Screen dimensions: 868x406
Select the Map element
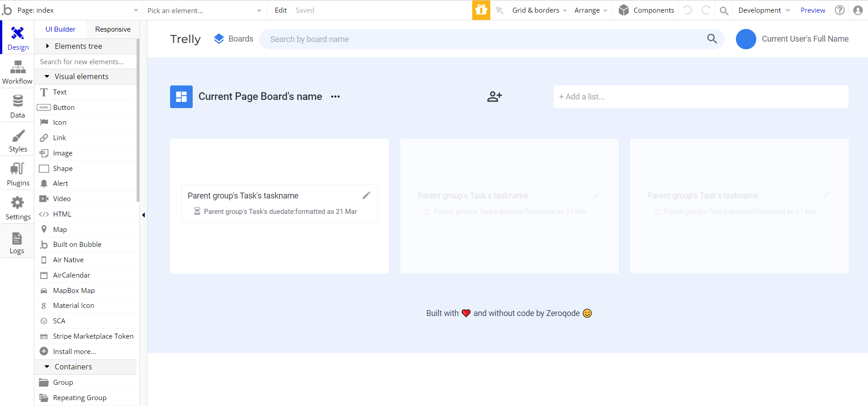coord(85,229)
